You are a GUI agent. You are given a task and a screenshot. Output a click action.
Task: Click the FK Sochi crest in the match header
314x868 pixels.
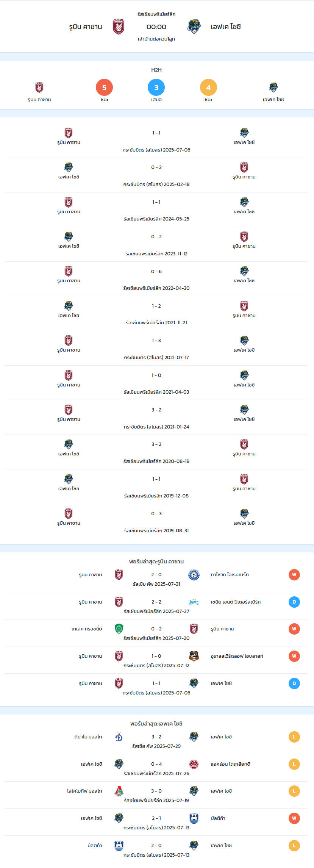coord(194,27)
